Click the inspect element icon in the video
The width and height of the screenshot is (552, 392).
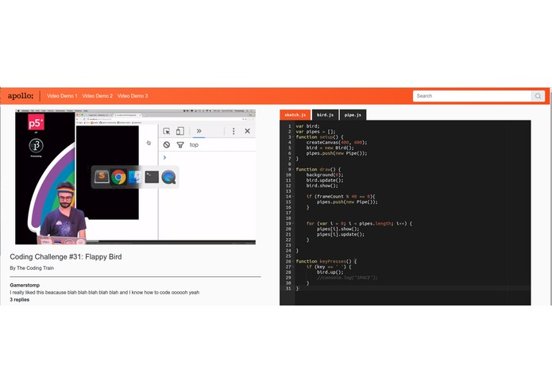(x=167, y=131)
